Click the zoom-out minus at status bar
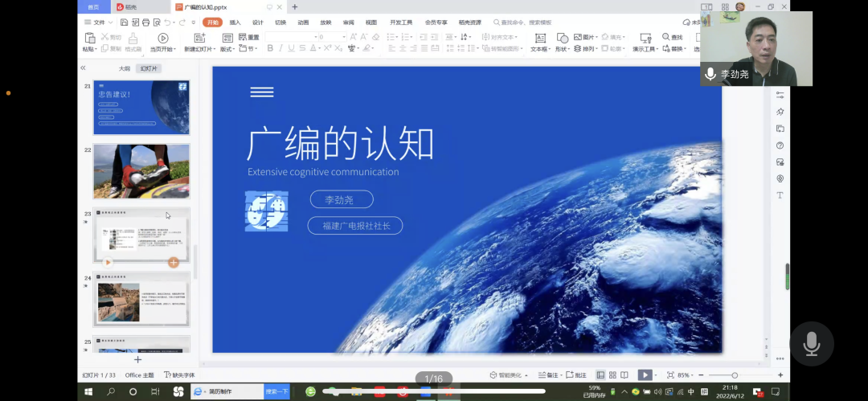The image size is (868, 401). click(701, 375)
